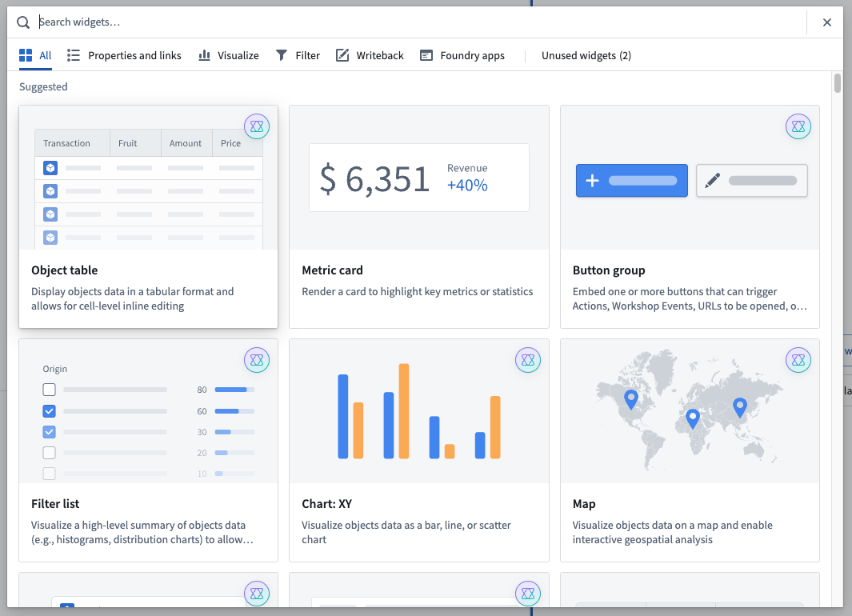
Task: Click the search magnifier icon
Action: (x=23, y=22)
